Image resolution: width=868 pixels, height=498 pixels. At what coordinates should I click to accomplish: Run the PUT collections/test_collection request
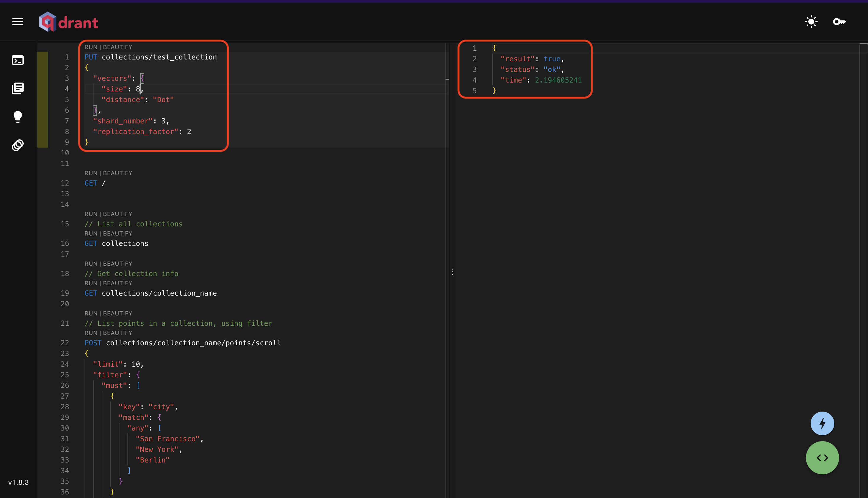coord(91,47)
